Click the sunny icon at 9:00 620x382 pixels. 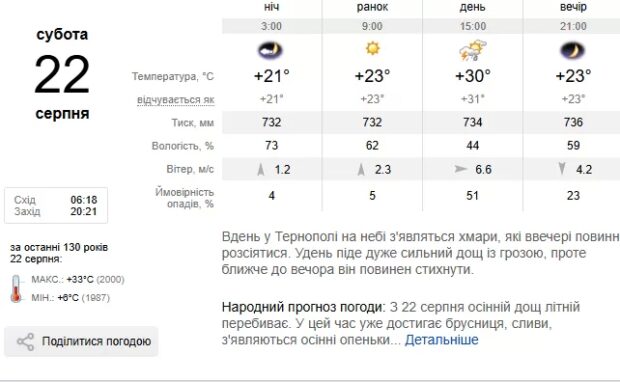372,49
